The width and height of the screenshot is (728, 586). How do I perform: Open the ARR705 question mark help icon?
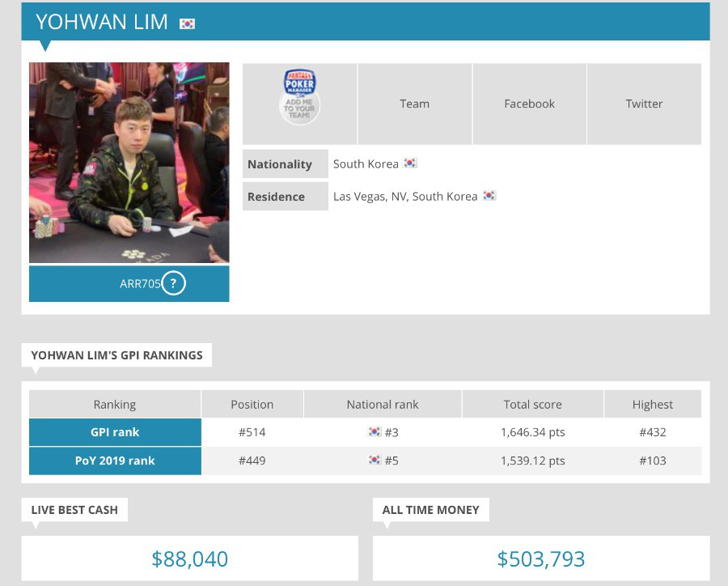(174, 283)
